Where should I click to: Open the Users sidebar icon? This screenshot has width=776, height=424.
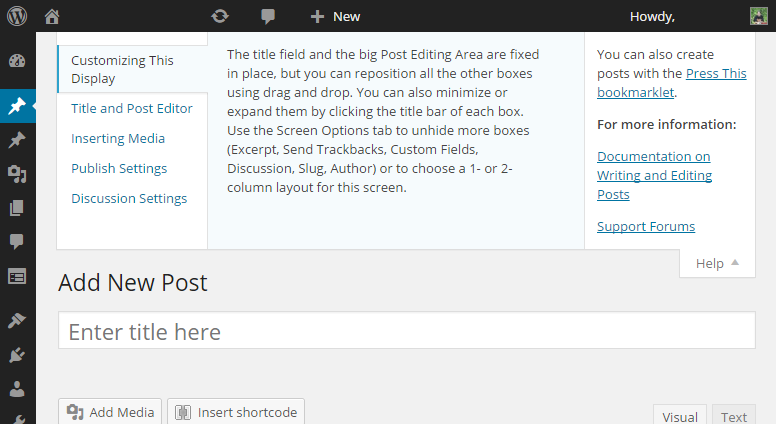(17, 388)
